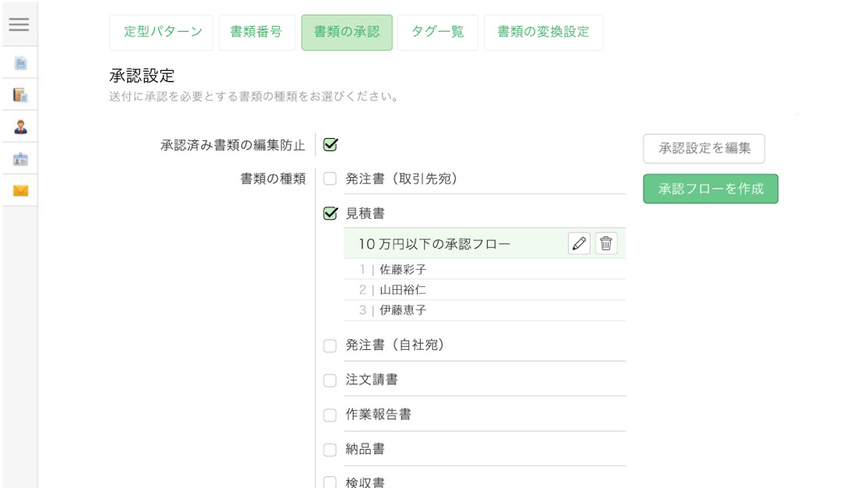Click the 承認設定を編集 button
The height and width of the screenshot is (488, 868).
point(703,148)
